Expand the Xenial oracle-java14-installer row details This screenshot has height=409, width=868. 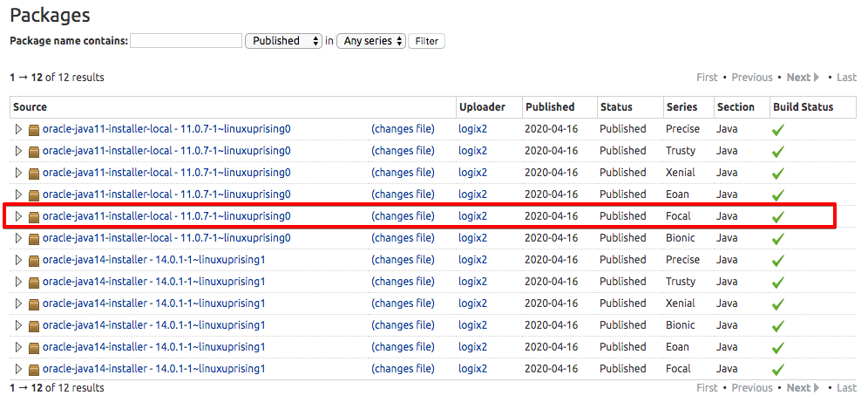[19, 303]
